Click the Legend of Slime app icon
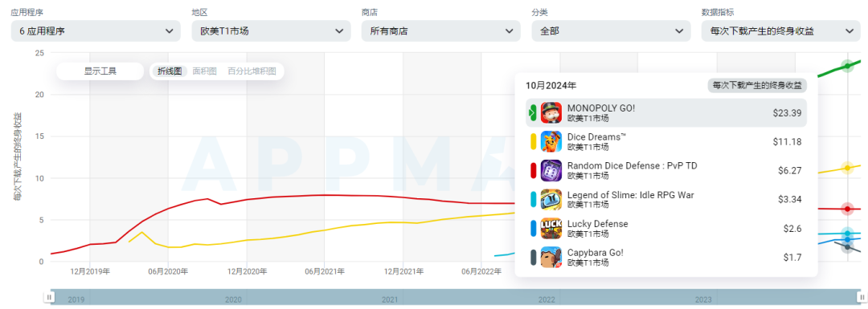The height and width of the screenshot is (309, 868). (551, 200)
